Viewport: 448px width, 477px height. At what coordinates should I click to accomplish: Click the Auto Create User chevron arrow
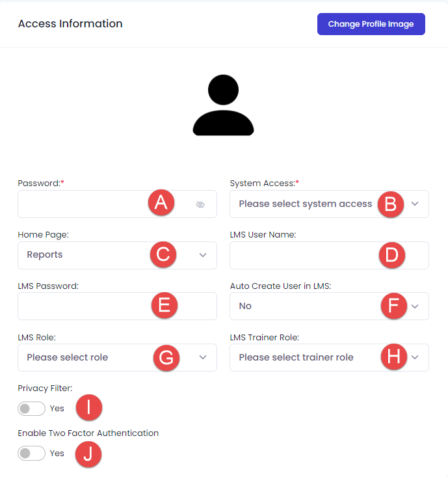click(415, 306)
